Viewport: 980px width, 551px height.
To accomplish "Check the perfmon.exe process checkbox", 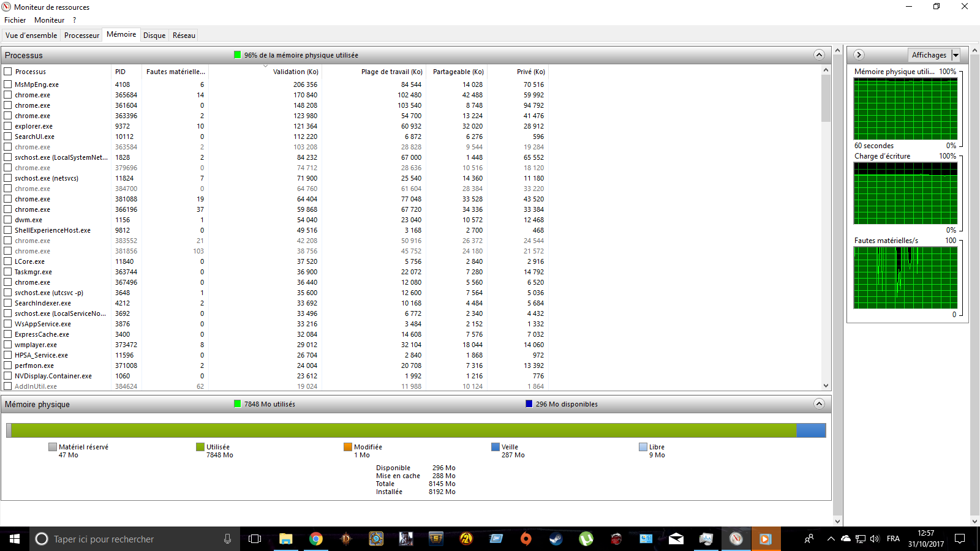I will pyautogui.click(x=8, y=365).
